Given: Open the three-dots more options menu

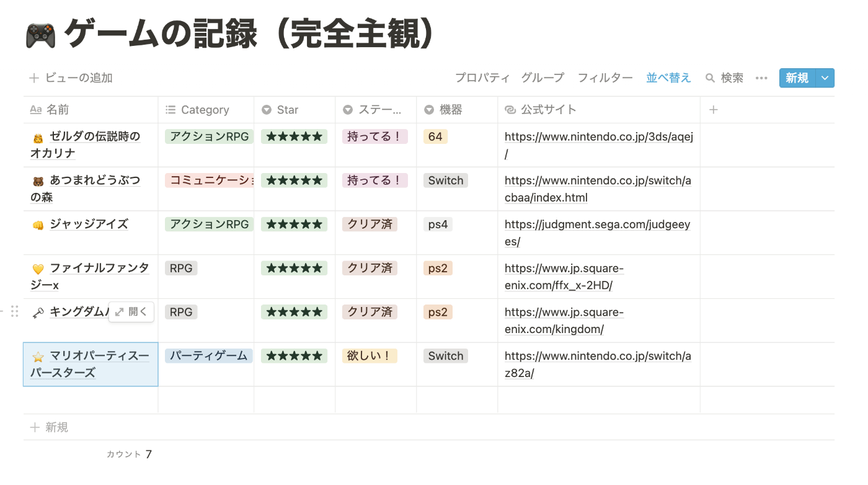Looking at the screenshot, I should tap(761, 78).
